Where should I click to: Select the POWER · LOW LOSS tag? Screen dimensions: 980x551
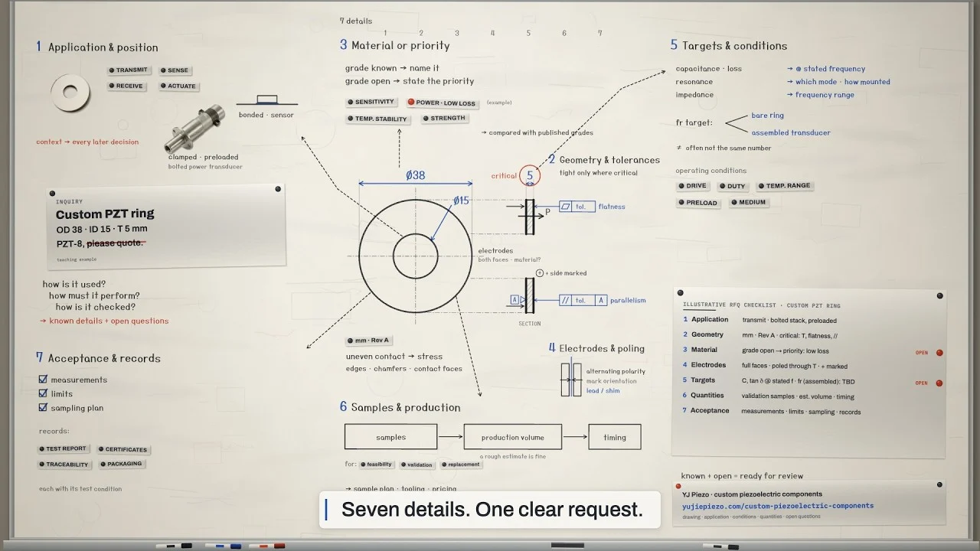coord(442,103)
